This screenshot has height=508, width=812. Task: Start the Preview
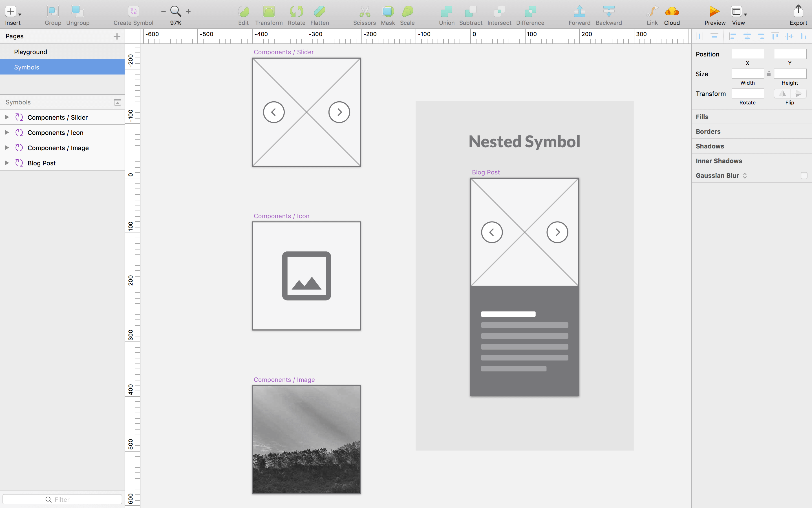point(714,12)
